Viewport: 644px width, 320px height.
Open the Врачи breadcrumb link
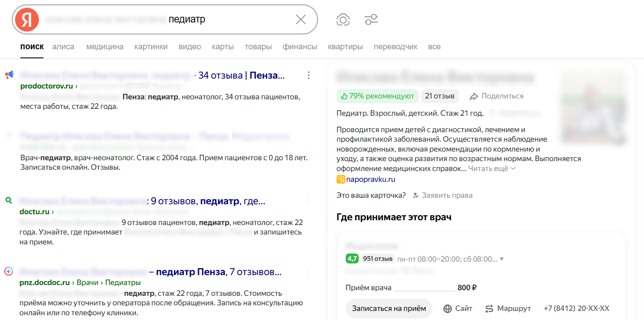(x=88, y=283)
